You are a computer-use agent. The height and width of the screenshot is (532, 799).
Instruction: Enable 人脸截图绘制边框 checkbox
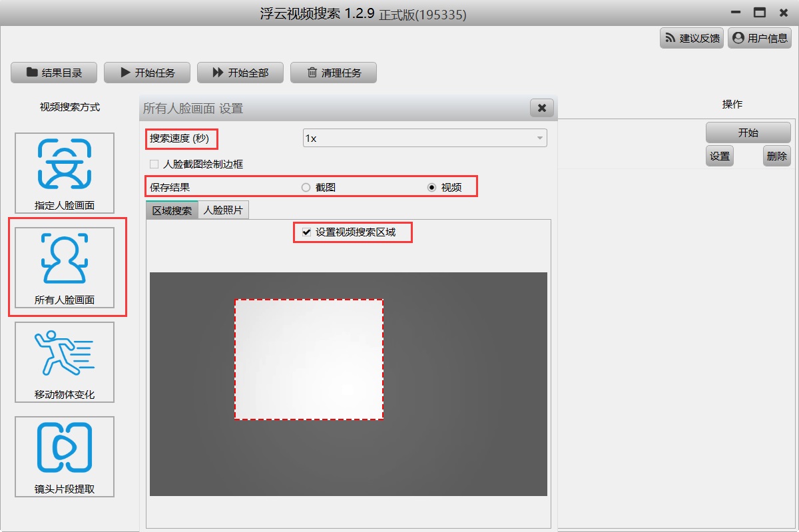[x=154, y=164]
